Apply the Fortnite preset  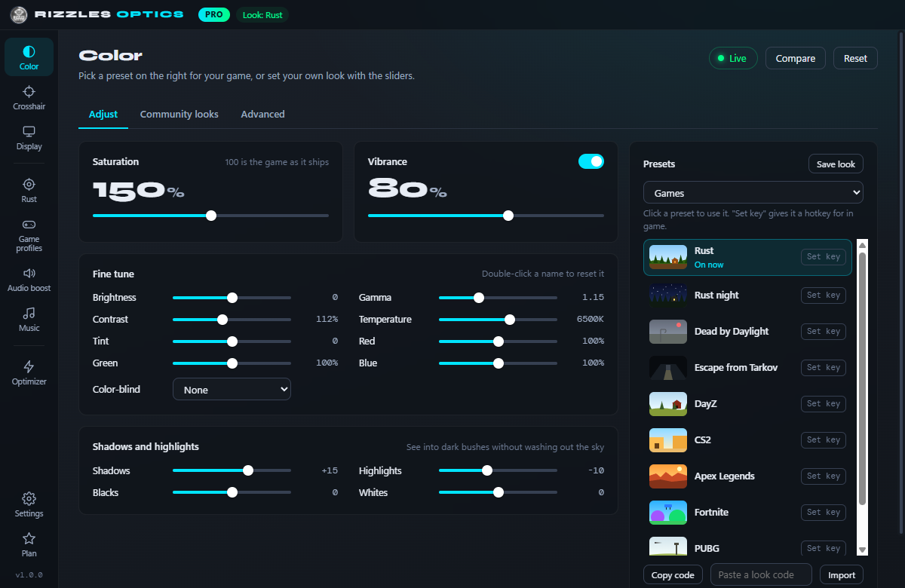[x=747, y=513]
